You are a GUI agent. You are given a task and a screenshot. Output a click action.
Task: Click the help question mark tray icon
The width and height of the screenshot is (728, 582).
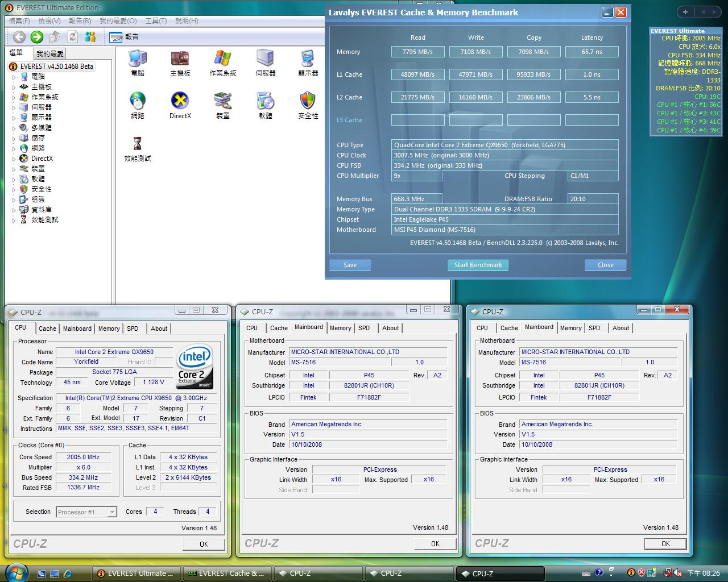(x=599, y=573)
